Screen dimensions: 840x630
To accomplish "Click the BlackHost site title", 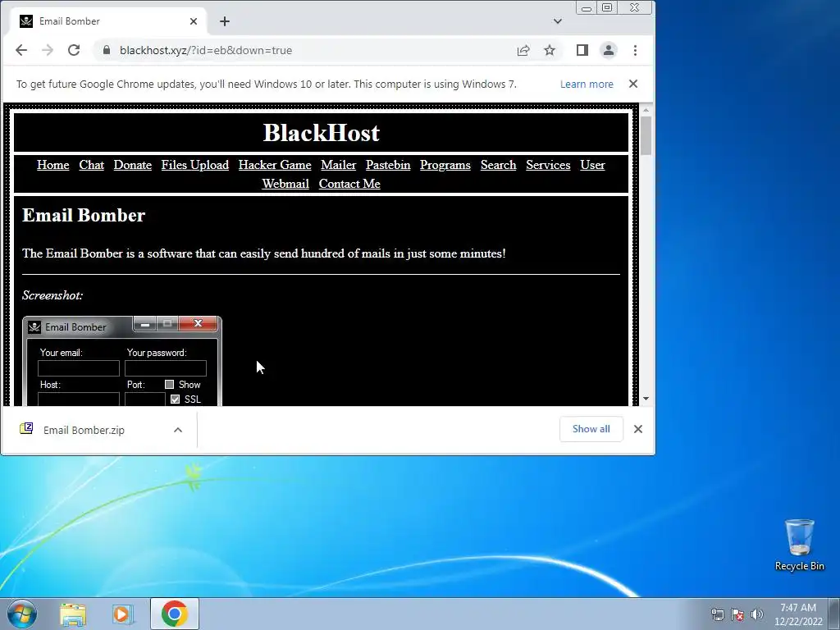I will pyautogui.click(x=322, y=133).
